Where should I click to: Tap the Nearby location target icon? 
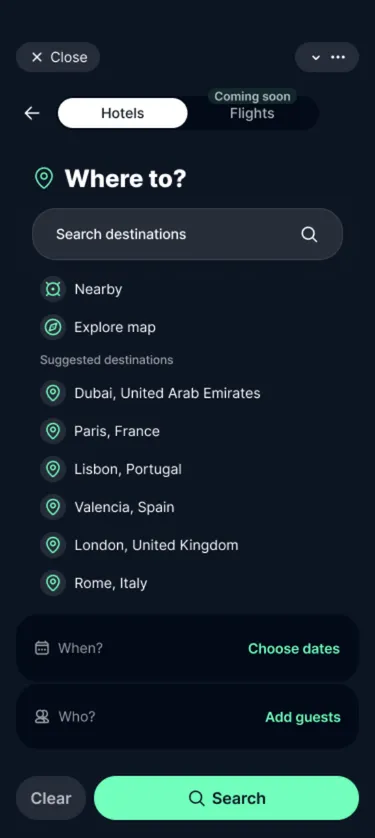(53, 289)
